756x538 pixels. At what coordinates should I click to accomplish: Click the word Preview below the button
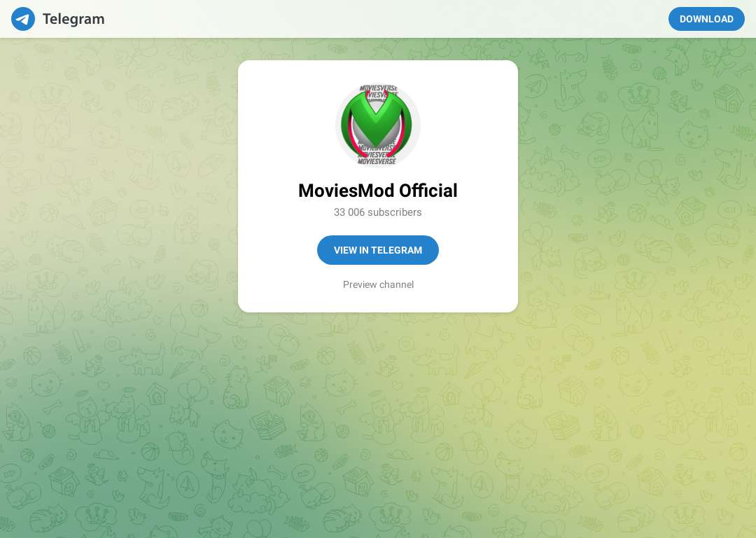pyautogui.click(x=360, y=284)
